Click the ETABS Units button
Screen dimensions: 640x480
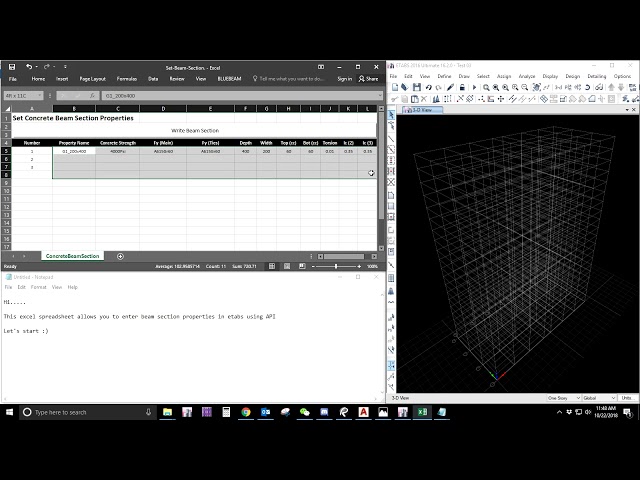(x=627, y=398)
